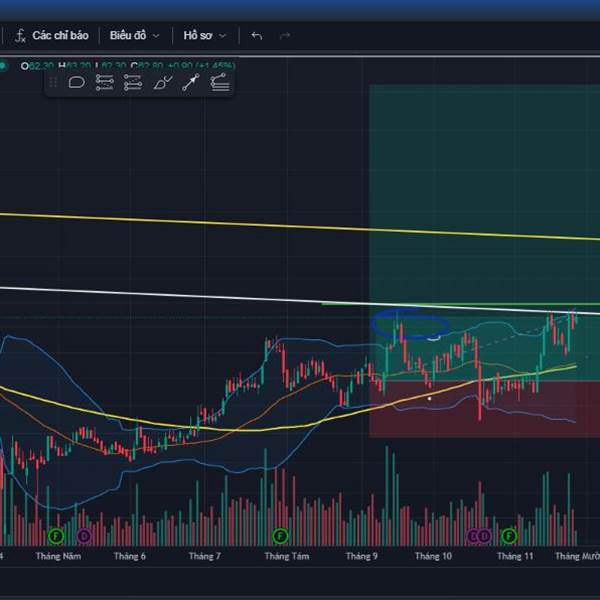Expand the Biểu đồ dropdown
The image size is (600, 600).
pyautogui.click(x=134, y=35)
